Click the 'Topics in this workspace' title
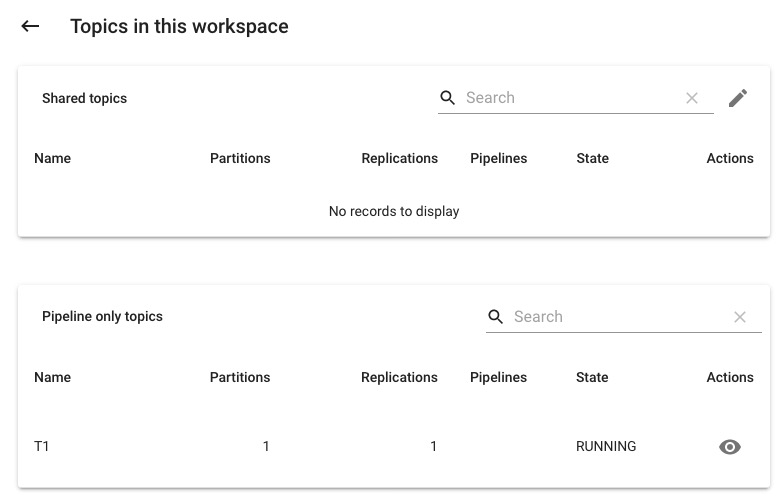The image size is (784, 500). pos(179,26)
